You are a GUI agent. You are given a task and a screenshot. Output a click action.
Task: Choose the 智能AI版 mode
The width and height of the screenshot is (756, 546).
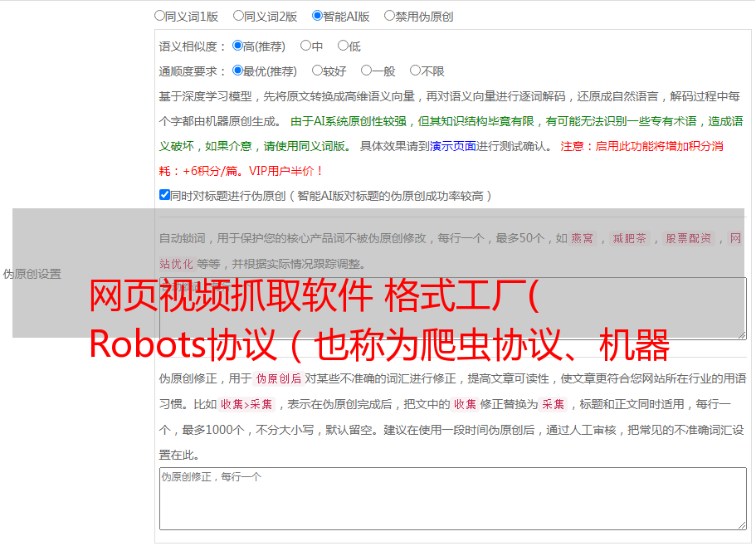pos(317,15)
